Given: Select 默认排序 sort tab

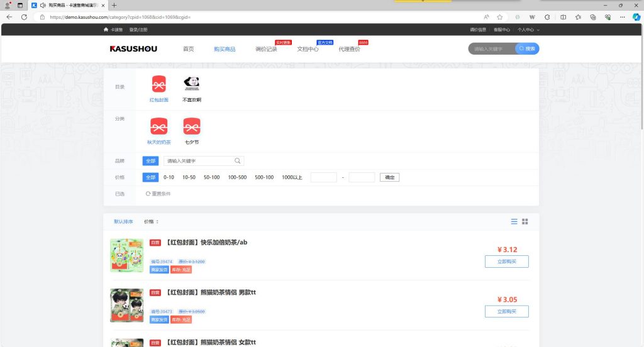Looking at the screenshot, I should pyautogui.click(x=123, y=222).
